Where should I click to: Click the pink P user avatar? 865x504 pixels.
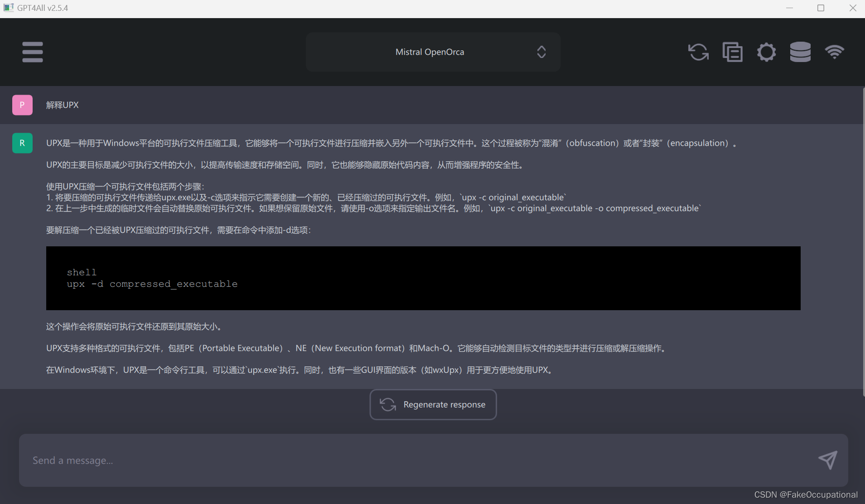coord(22,105)
